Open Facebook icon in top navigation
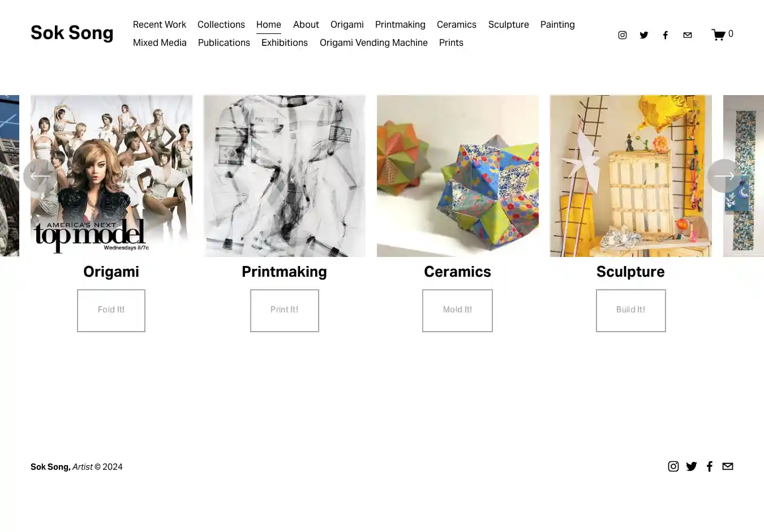 click(x=666, y=35)
